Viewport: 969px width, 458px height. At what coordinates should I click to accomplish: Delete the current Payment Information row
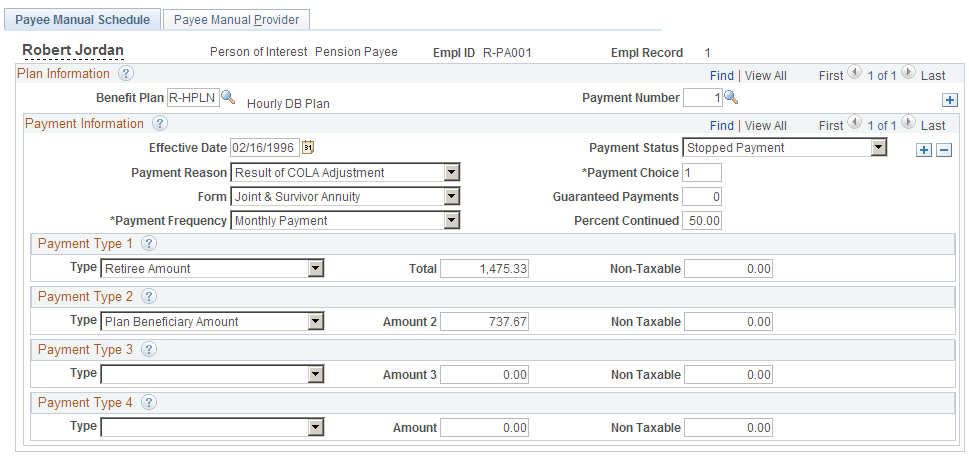click(x=944, y=150)
